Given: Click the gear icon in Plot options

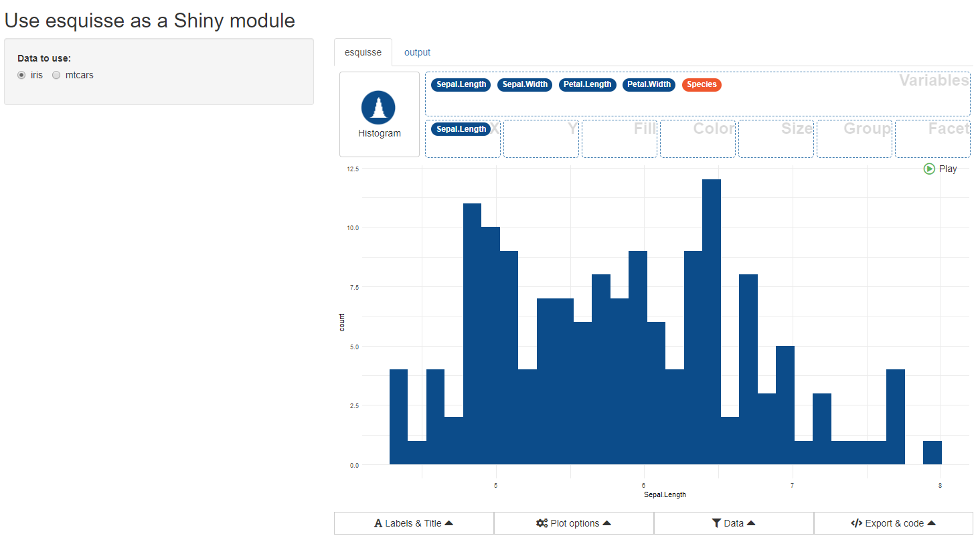Looking at the screenshot, I should (542, 523).
